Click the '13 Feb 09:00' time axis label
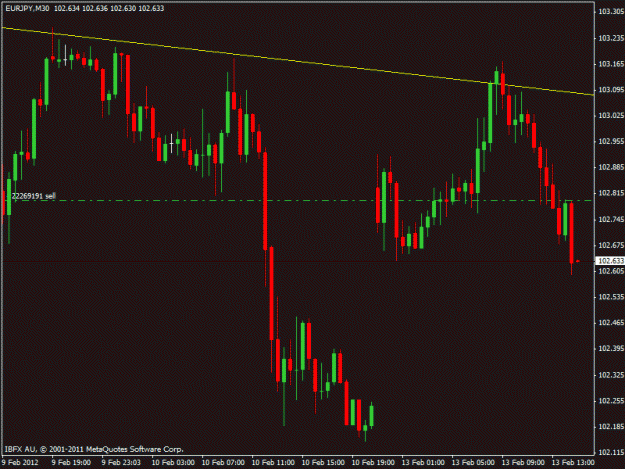Screen dimensions: 625x469 click(523, 463)
